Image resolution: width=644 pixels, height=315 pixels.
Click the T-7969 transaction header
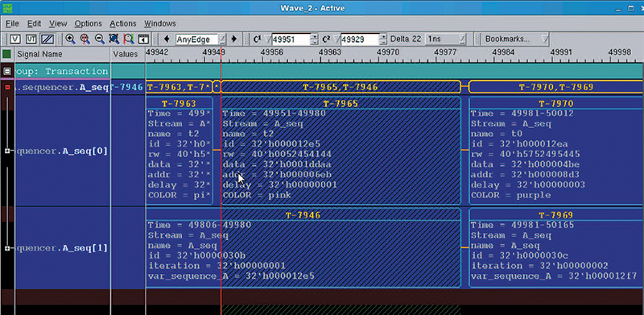pyautogui.click(x=556, y=214)
